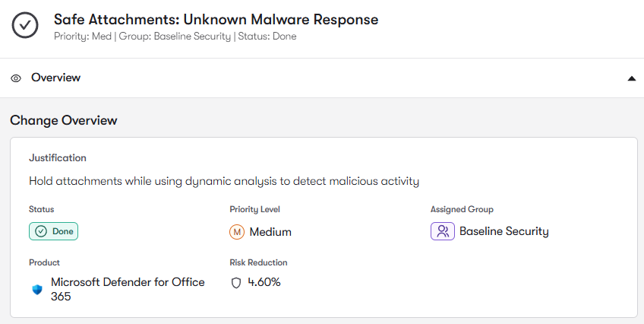Screen dimensions: 644x324
Task: Click the eye icon beside Overview
Action: point(16,78)
